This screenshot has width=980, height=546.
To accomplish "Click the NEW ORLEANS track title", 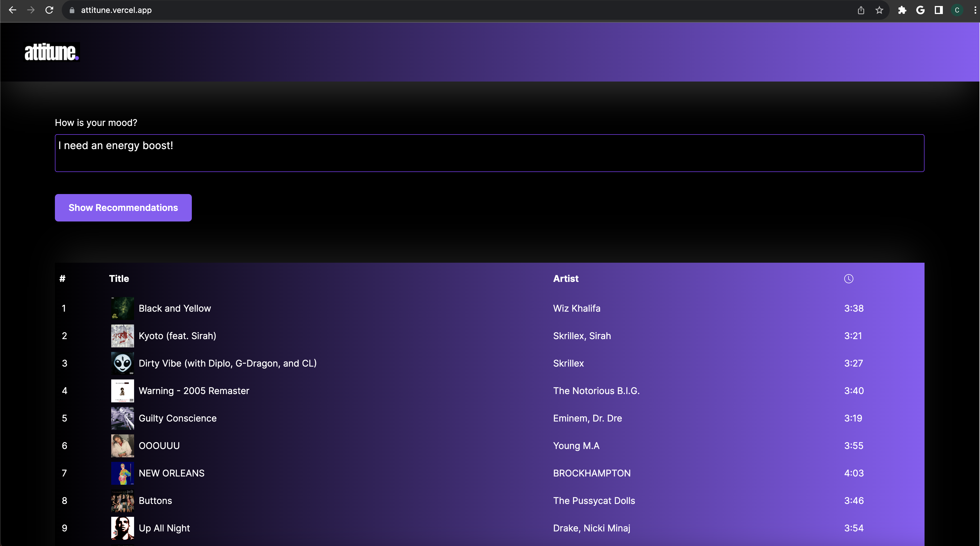I will [171, 473].
